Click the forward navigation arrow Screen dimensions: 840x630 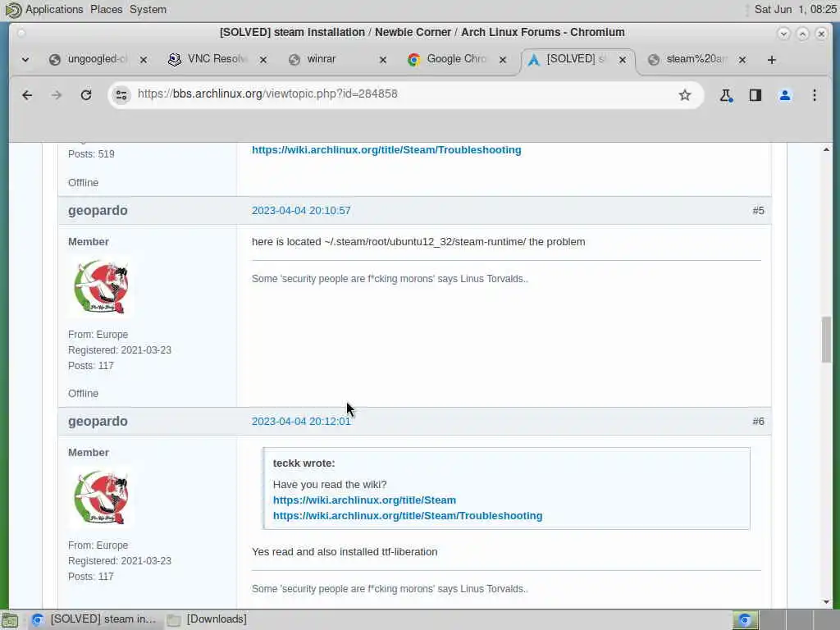pyautogui.click(x=57, y=95)
